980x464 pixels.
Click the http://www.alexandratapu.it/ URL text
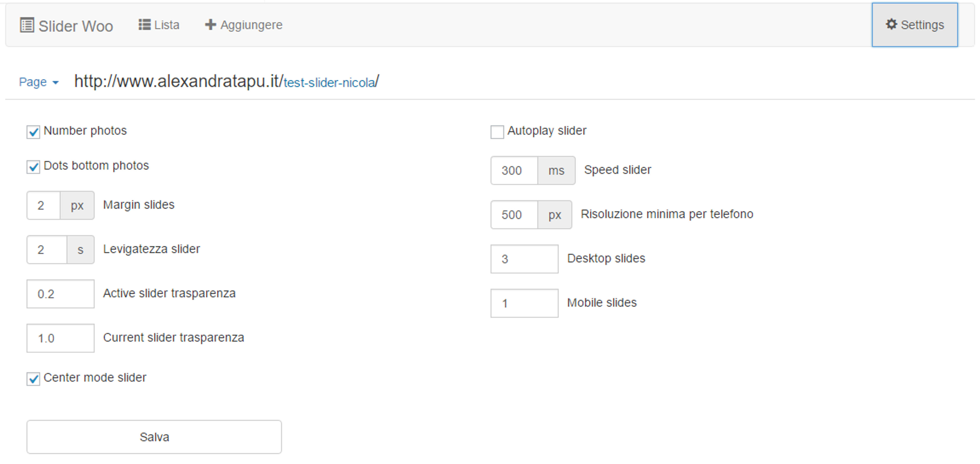pyautogui.click(x=179, y=81)
